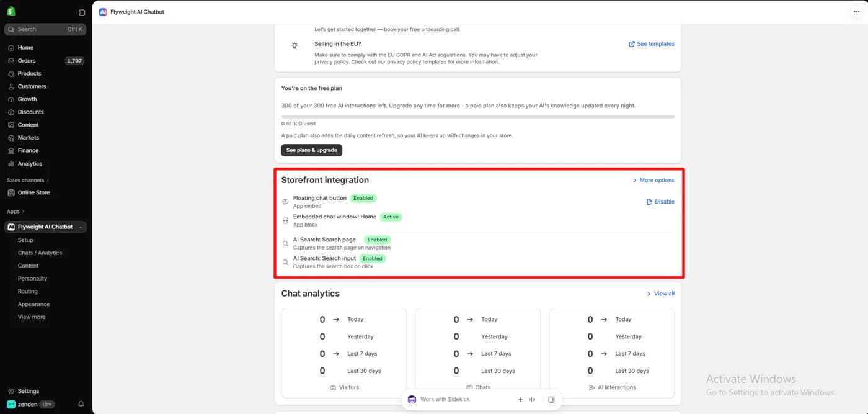Screen dimensions: 868x414
Task: Click the Customers person icon
Action: (11, 86)
